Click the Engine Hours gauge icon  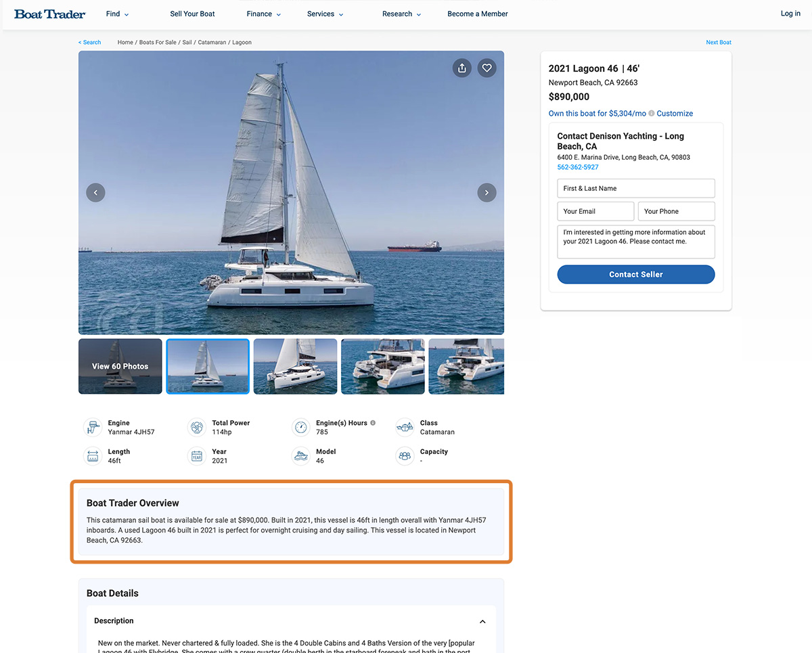(x=300, y=428)
